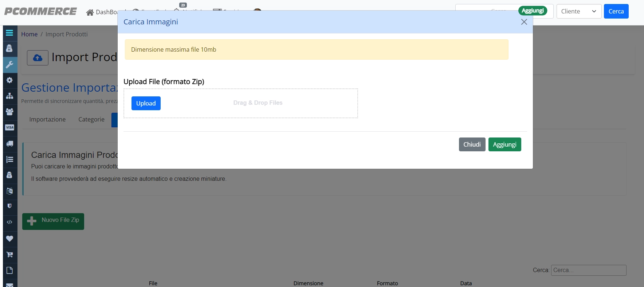Screen dimensions: 644x287
Task: Confirm with the green Aggiungi dialog button
Action: [x=504, y=144]
